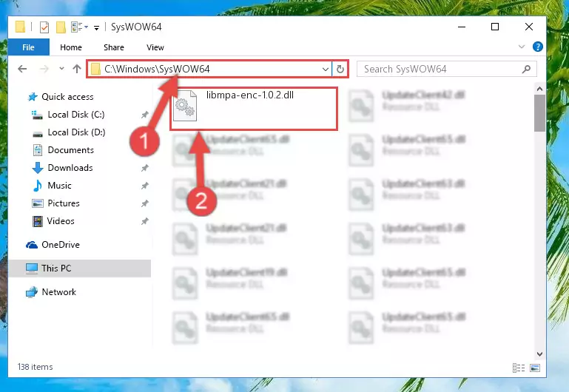569x392 pixels.
Task: Click the address bar path C:\Windows\SysWOW64
Action: click(x=157, y=69)
